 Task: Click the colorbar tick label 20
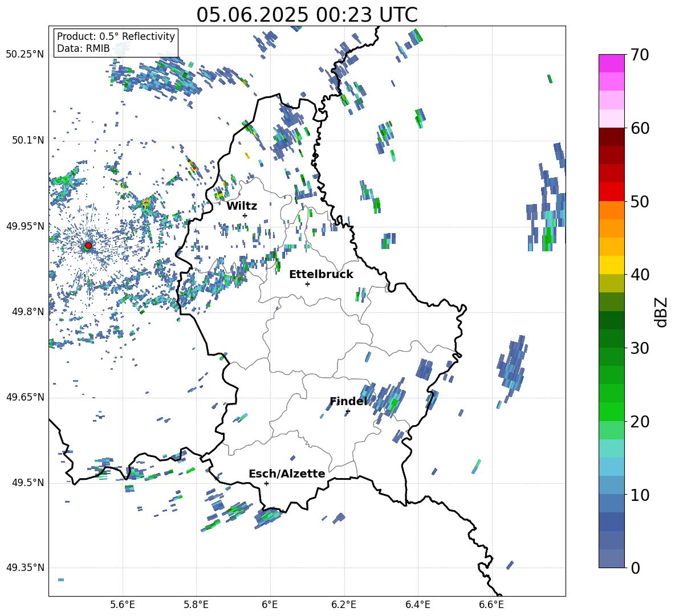tap(640, 421)
